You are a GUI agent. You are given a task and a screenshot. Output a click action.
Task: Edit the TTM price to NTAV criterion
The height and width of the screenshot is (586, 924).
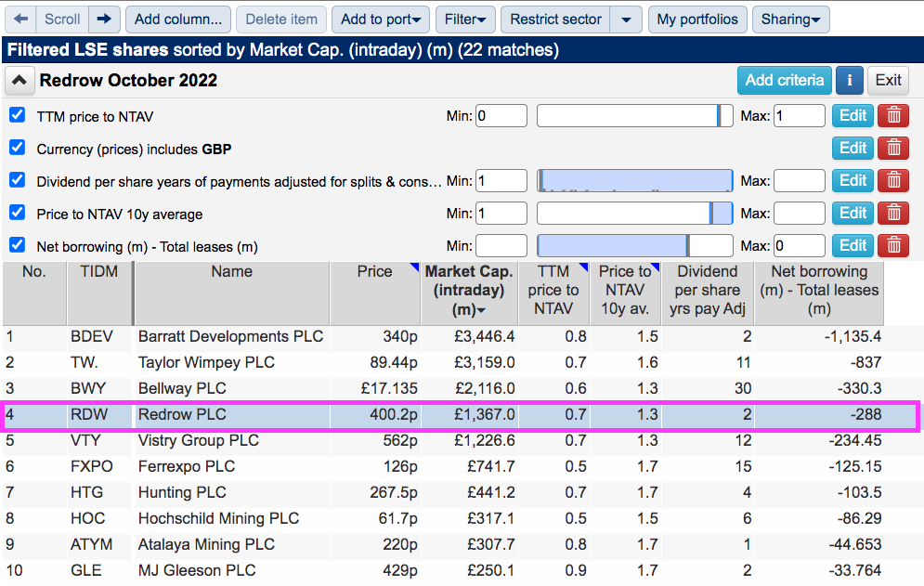click(852, 115)
